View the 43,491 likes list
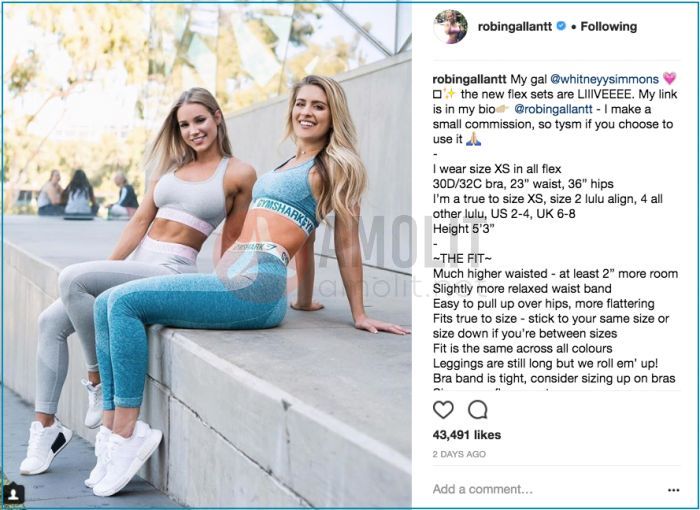 coord(467,435)
